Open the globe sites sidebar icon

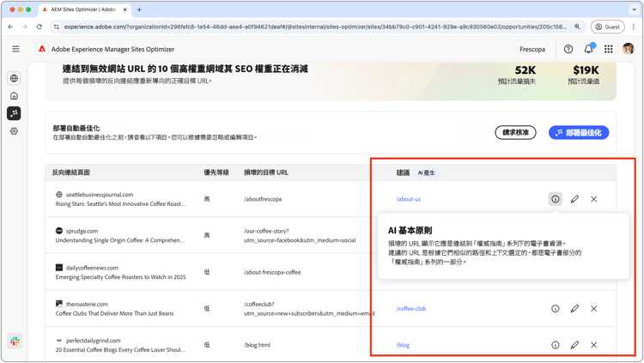pyautogui.click(x=14, y=78)
